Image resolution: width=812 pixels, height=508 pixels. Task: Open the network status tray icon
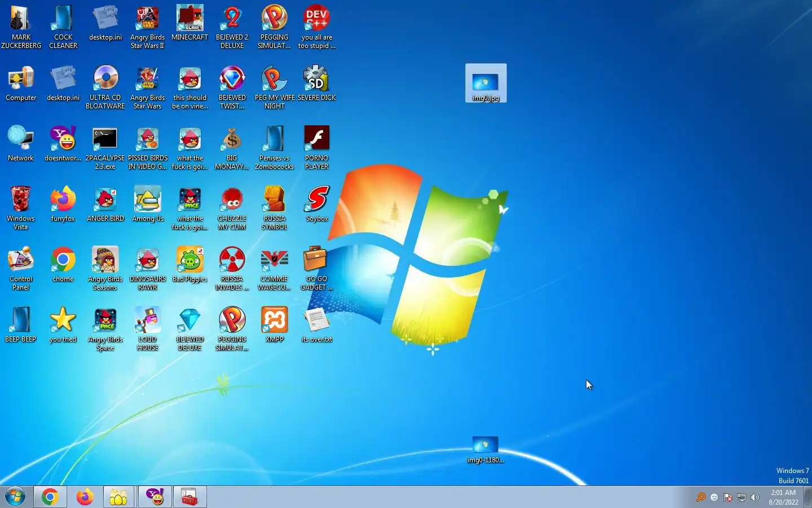pos(742,497)
